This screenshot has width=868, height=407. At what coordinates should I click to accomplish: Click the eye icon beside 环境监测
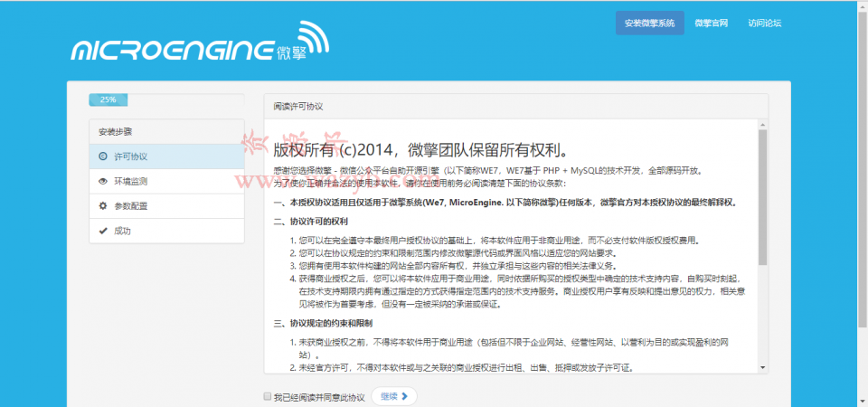pos(102,181)
